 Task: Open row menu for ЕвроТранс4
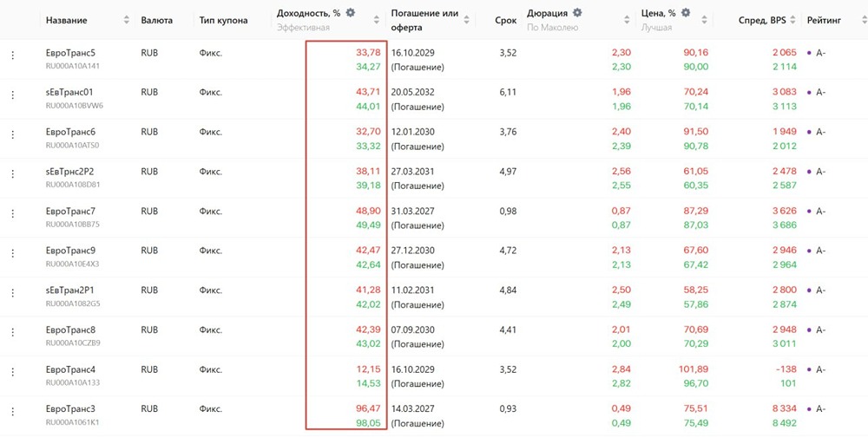[x=13, y=372]
